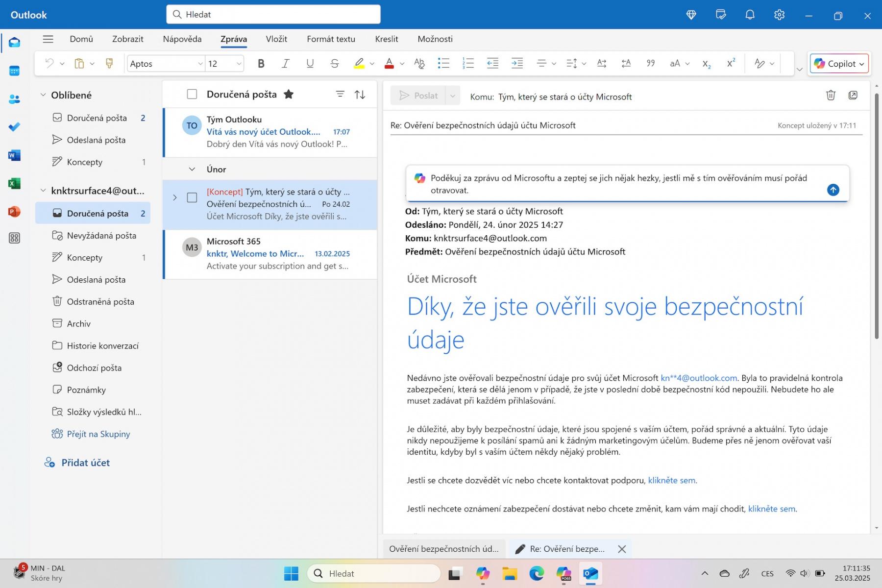Click Přidat účet
The width and height of the screenshot is (882, 588).
77,463
